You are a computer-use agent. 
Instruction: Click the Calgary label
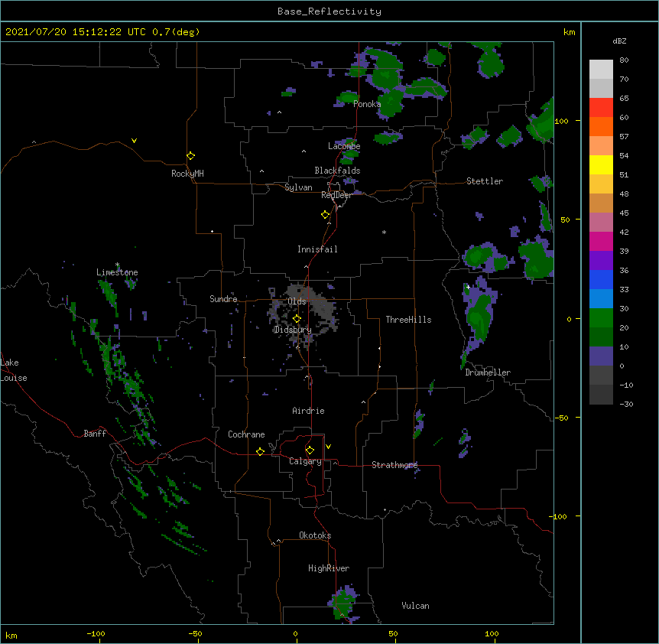tap(305, 461)
